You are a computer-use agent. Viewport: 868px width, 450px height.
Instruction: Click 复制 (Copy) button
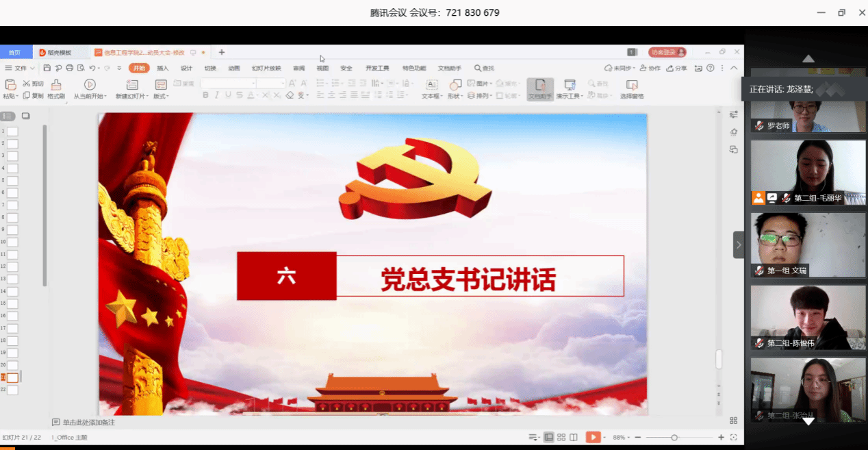[x=33, y=96]
